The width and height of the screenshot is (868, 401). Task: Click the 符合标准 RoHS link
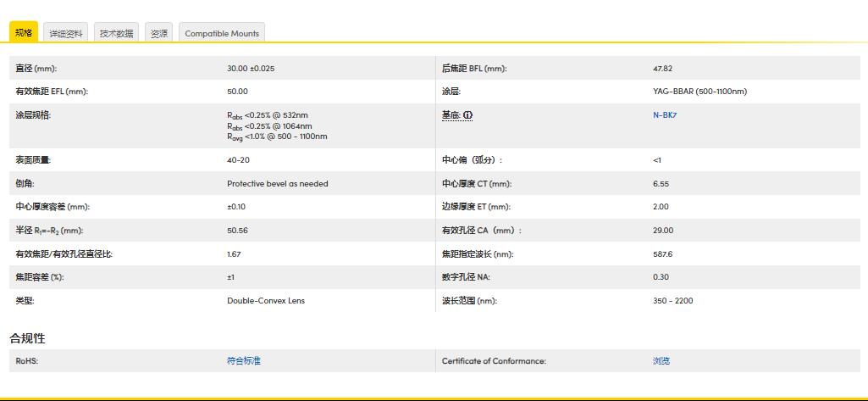click(x=244, y=361)
